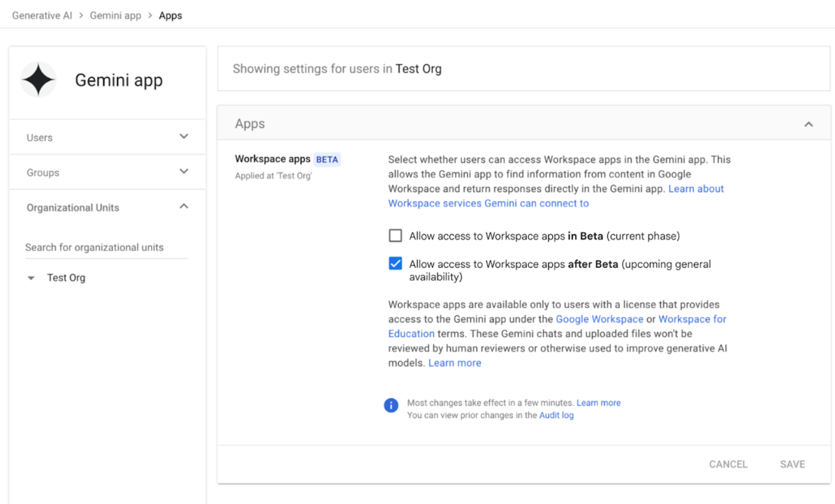Navigate to Gemini app breadcrumb
The image size is (835, 504).
116,15
